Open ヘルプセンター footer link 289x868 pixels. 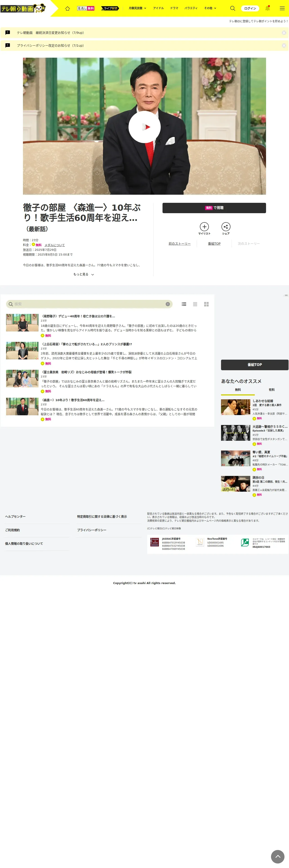pos(16,516)
